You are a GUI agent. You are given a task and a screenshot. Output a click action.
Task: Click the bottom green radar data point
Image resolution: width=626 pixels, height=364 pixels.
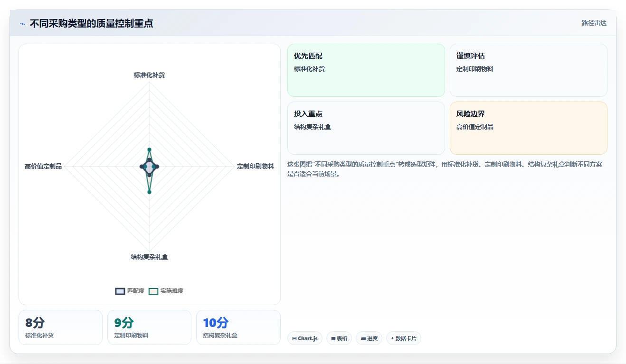pyautogui.click(x=149, y=192)
